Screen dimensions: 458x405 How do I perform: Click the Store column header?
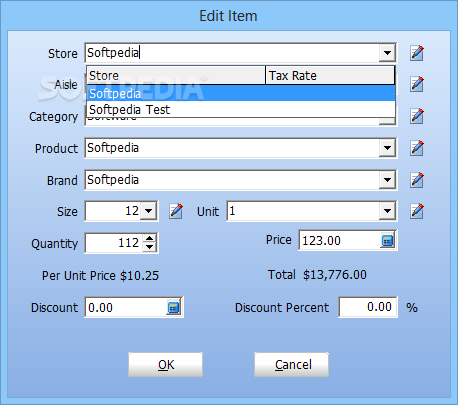point(176,75)
